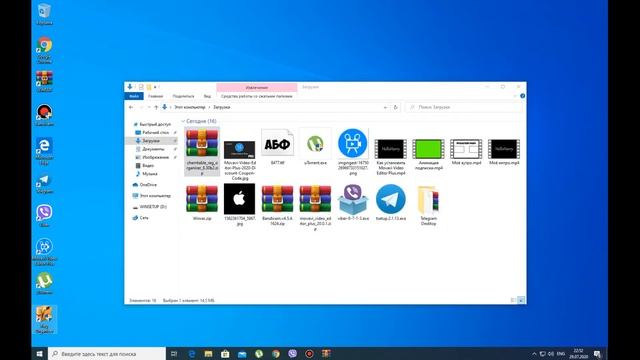This screenshot has width=640, height=360.
Task: Select the imgingest png with camera logo
Action: pyautogui.click(x=353, y=152)
